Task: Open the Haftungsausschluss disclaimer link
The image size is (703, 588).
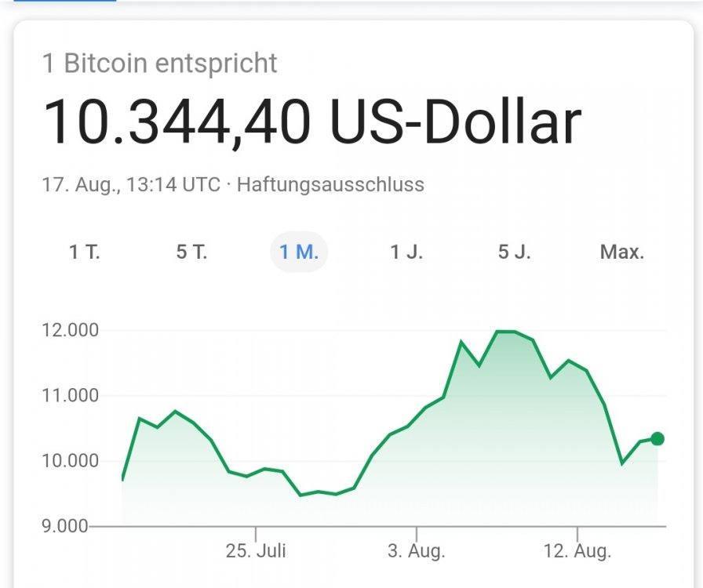Action: (x=333, y=184)
